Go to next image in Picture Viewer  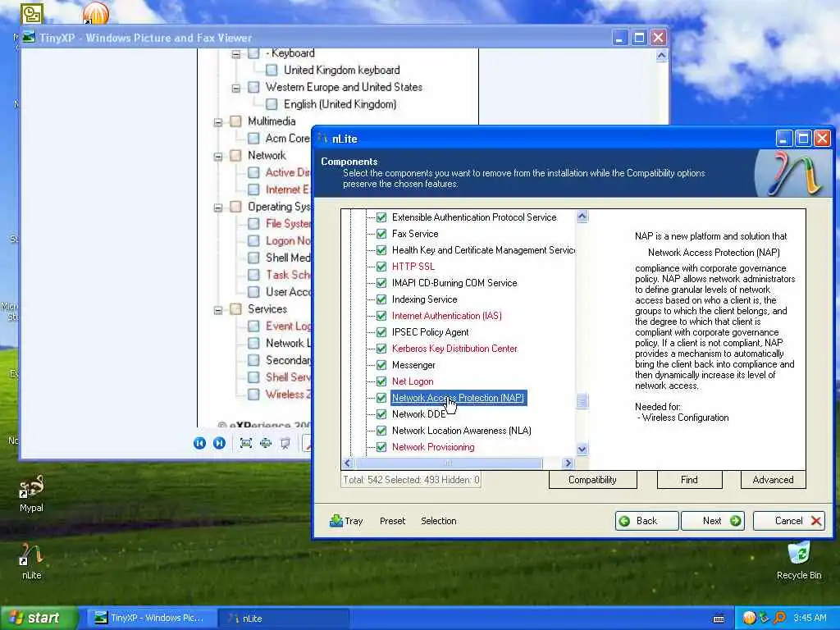click(x=219, y=443)
